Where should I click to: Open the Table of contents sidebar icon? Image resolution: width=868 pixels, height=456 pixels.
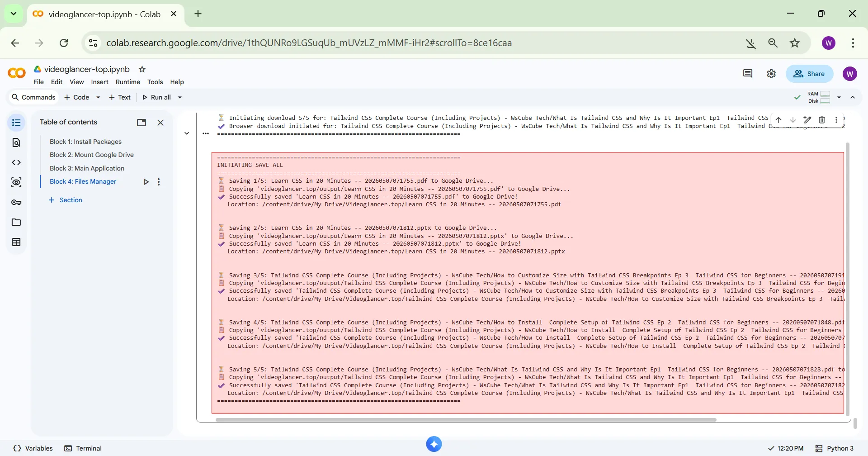[16, 123]
